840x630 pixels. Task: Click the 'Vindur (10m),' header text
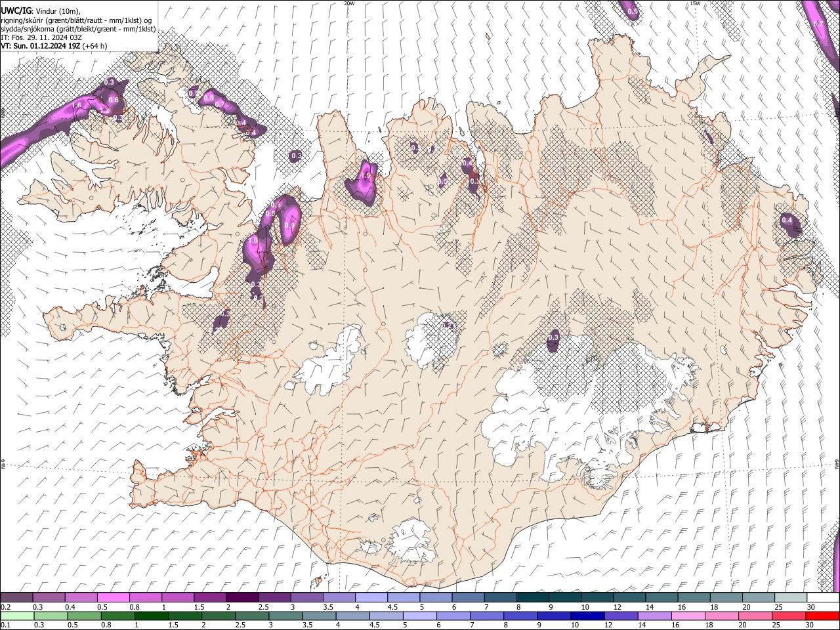point(58,11)
